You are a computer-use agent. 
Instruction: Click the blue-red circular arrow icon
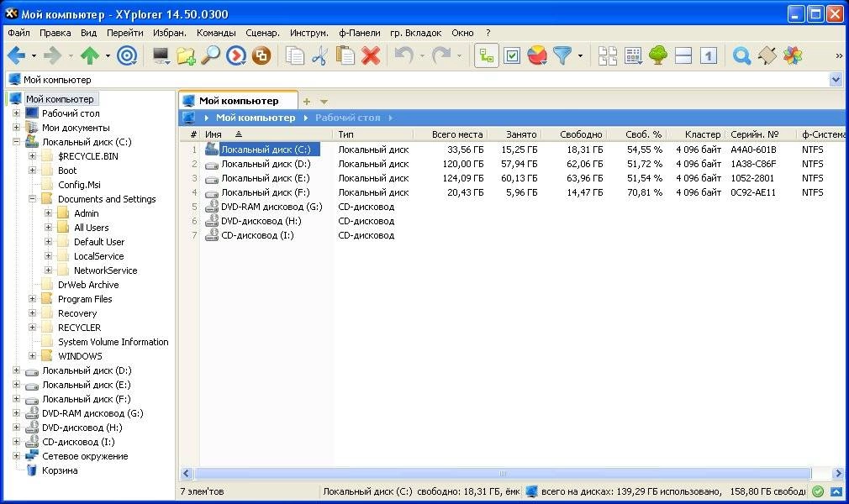click(x=235, y=55)
